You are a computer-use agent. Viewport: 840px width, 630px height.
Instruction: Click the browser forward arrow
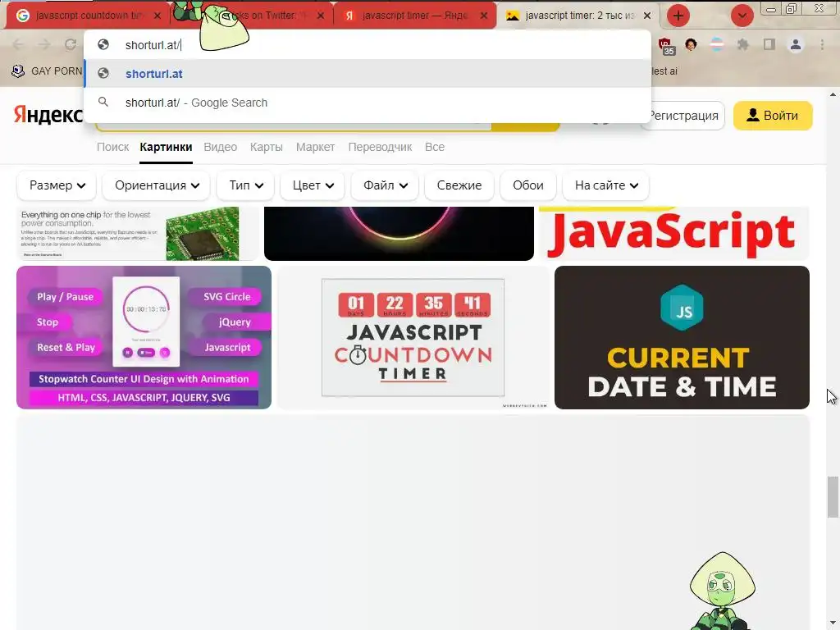[x=44, y=44]
